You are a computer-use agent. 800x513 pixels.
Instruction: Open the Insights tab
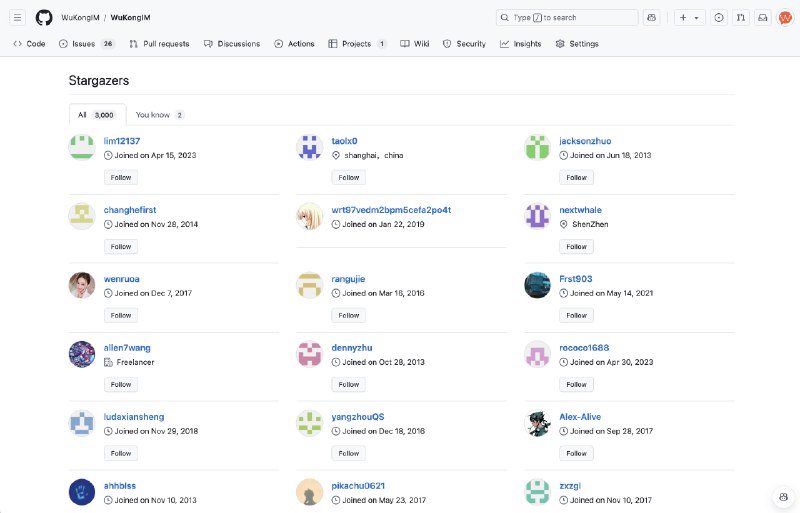point(521,44)
